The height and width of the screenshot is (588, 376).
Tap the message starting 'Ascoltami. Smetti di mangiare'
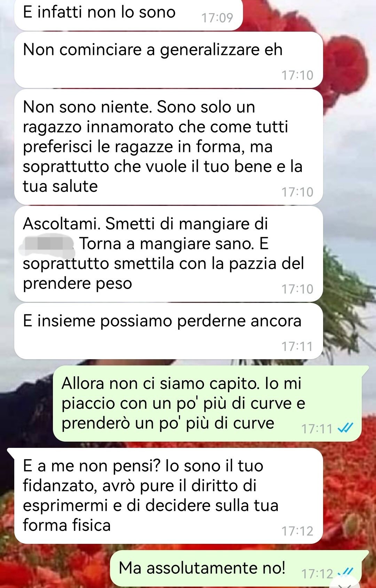pos(169,254)
